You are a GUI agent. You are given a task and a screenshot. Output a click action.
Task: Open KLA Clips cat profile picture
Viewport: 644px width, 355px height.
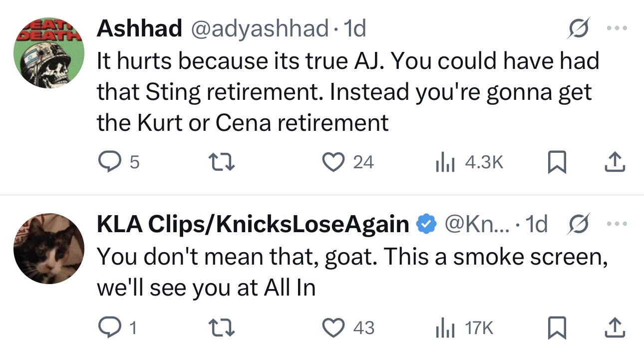(x=48, y=249)
